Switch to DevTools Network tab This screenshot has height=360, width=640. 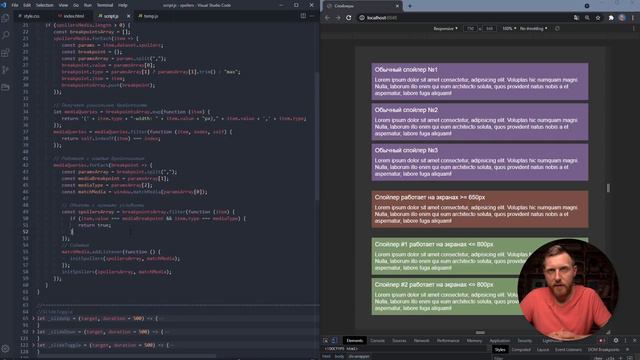422,340
